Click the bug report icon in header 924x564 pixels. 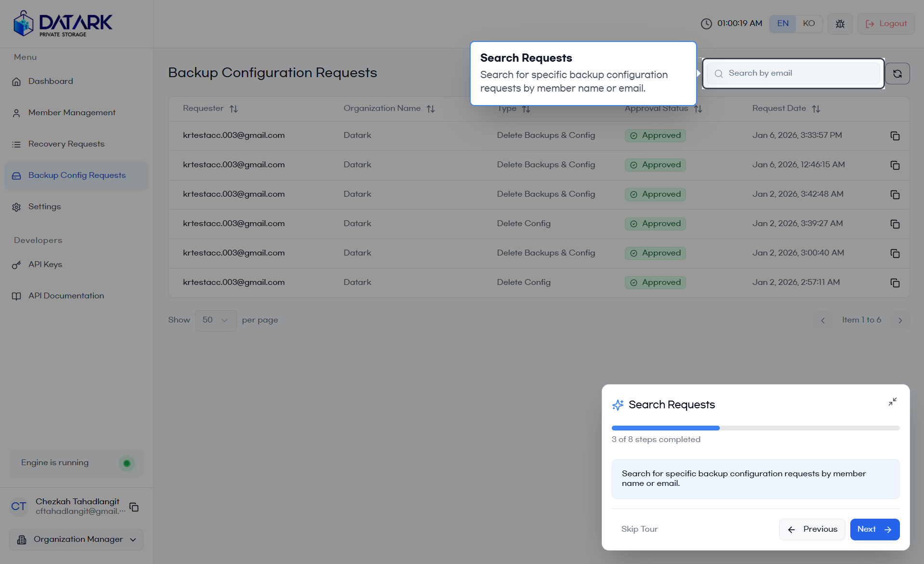point(840,24)
